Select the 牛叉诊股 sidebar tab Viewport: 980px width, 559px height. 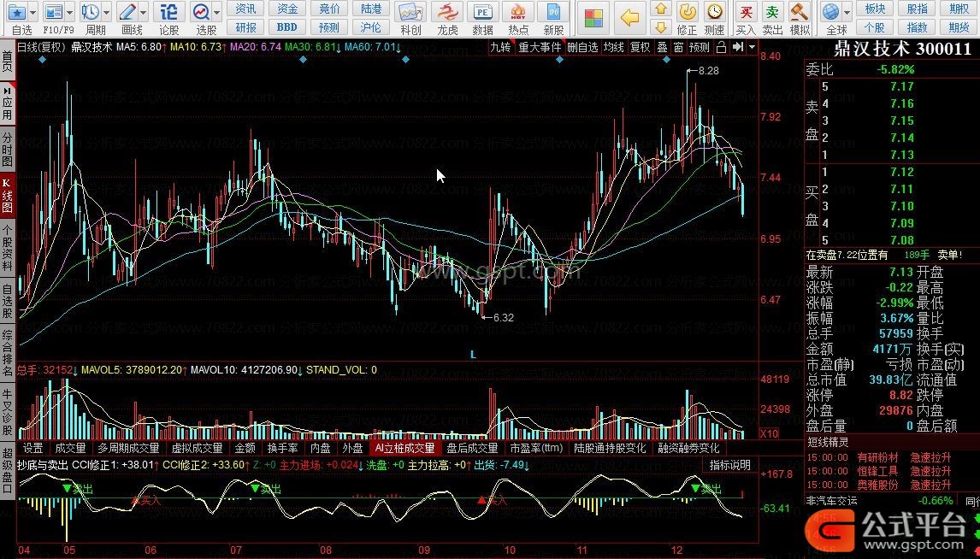(7, 412)
